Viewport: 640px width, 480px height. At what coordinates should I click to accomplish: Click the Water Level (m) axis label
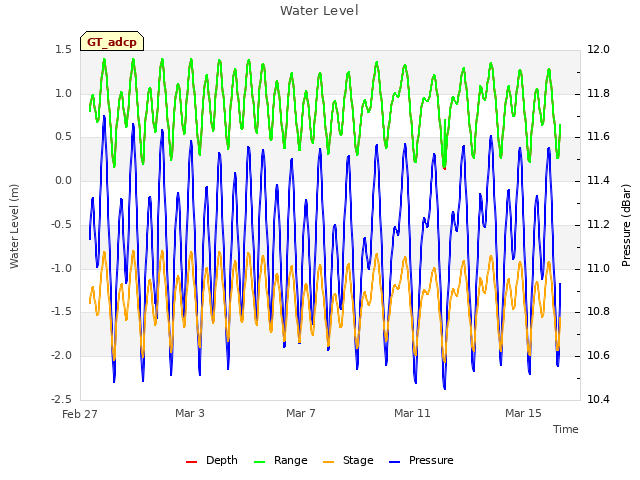pyautogui.click(x=14, y=227)
